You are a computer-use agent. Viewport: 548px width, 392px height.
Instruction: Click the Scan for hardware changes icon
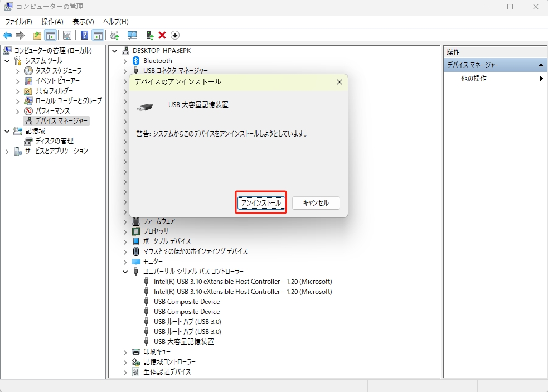point(132,35)
